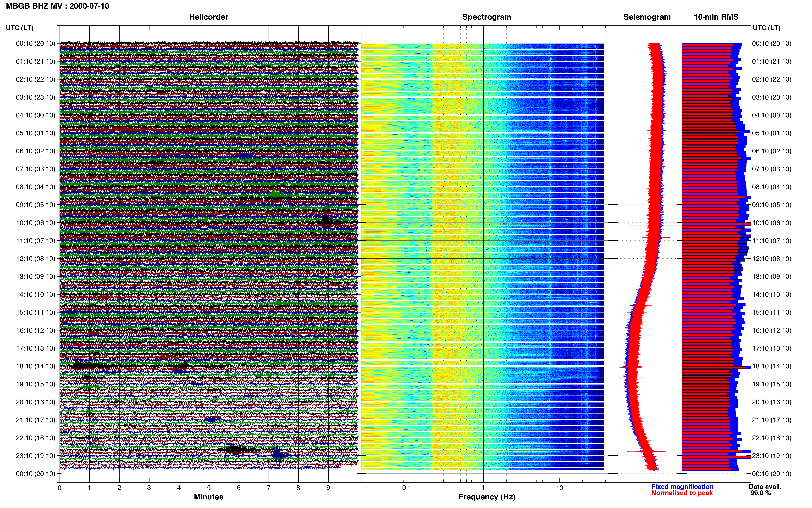Select the "Spectrogram" panel heading

pyautogui.click(x=487, y=17)
